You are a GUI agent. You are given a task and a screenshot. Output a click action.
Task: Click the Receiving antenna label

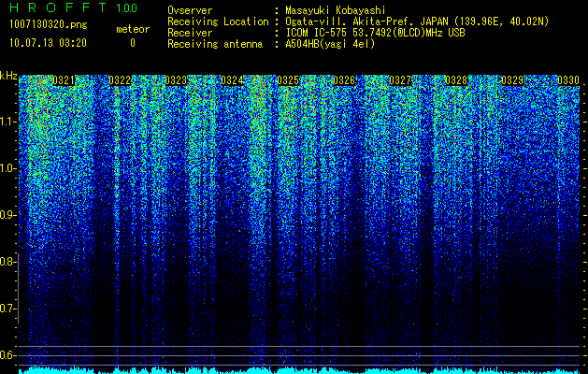pos(215,44)
